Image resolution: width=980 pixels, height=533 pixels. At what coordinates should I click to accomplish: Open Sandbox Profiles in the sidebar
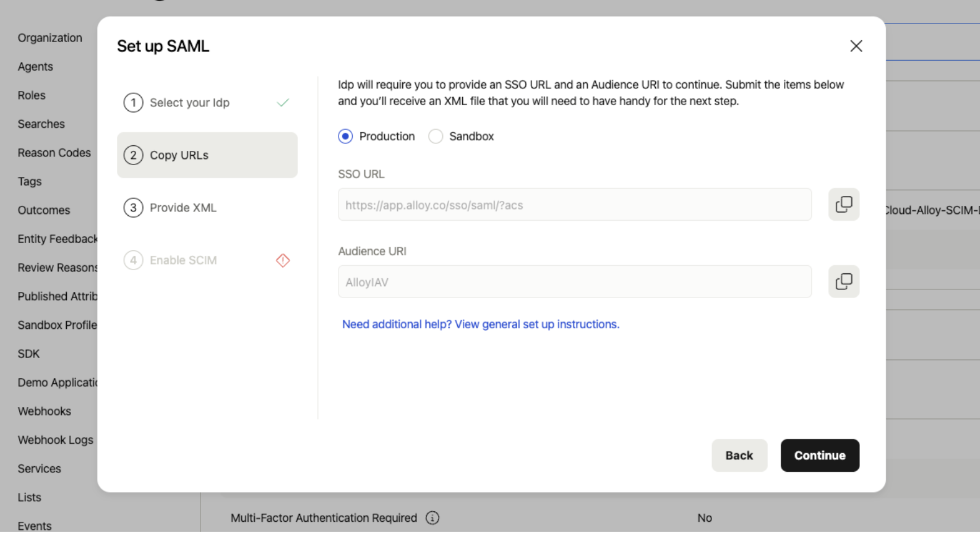(58, 325)
